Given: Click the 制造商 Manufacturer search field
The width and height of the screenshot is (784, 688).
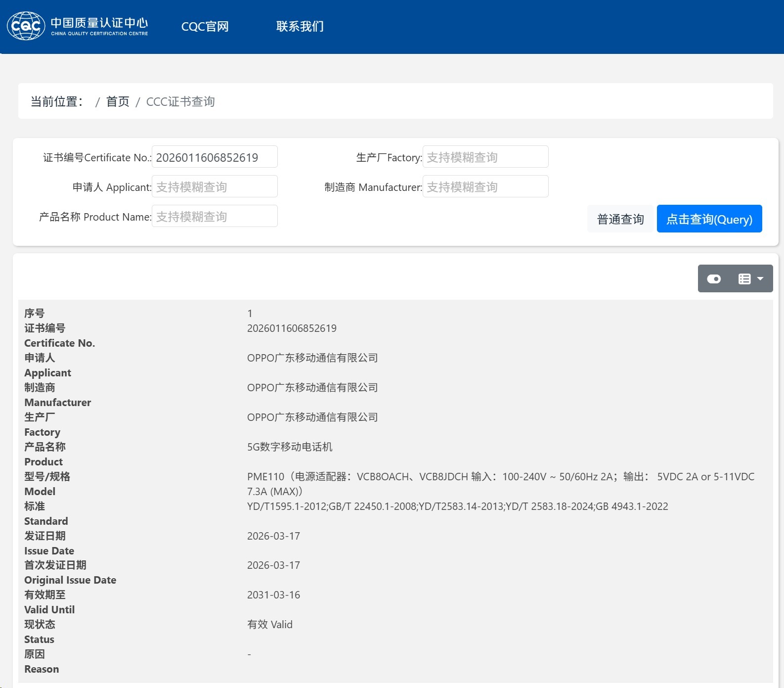Looking at the screenshot, I should coord(485,187).
